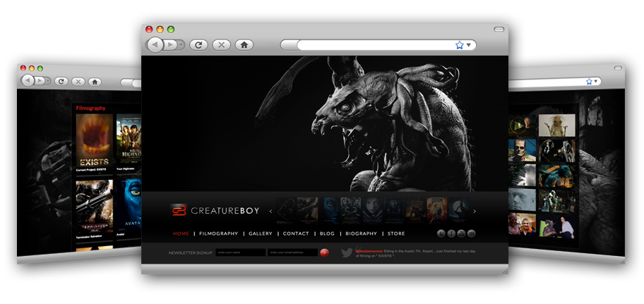Open the round Twitter social icon
This screenshot has width=644, height=304.
click(x=441, y=233)
